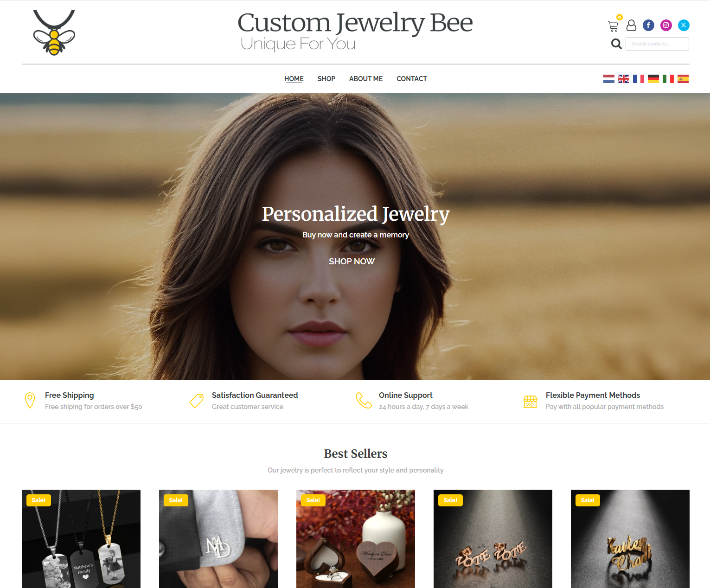
Task: Select the German flag language
Action: [653, 79]
